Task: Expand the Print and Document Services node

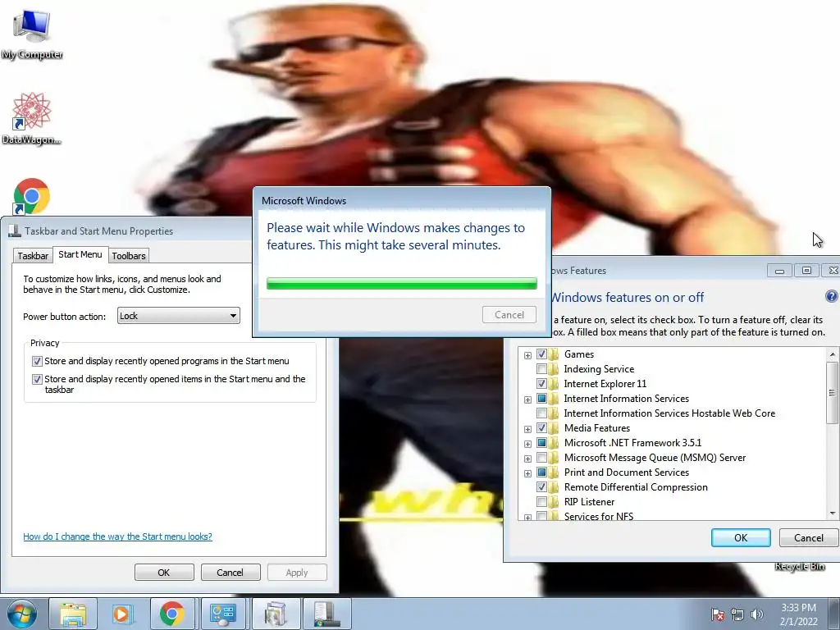Action: tap(527, 473)
